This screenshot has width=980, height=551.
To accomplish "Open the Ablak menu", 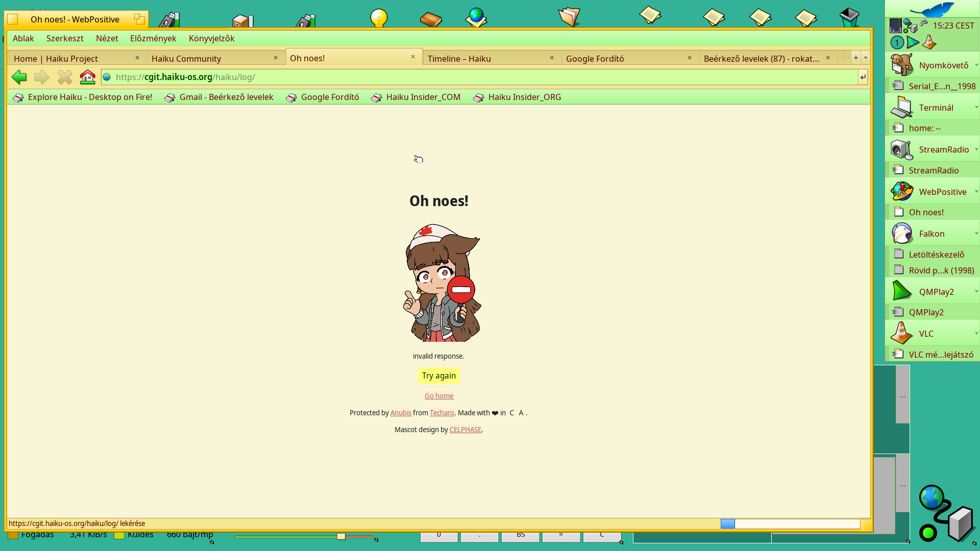I will pos(23,38).
